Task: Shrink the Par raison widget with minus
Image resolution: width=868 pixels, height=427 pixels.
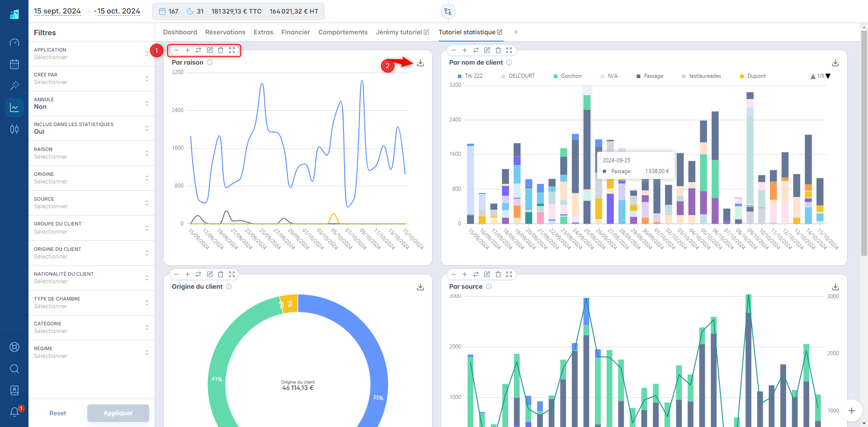Action: pos(176,50)
